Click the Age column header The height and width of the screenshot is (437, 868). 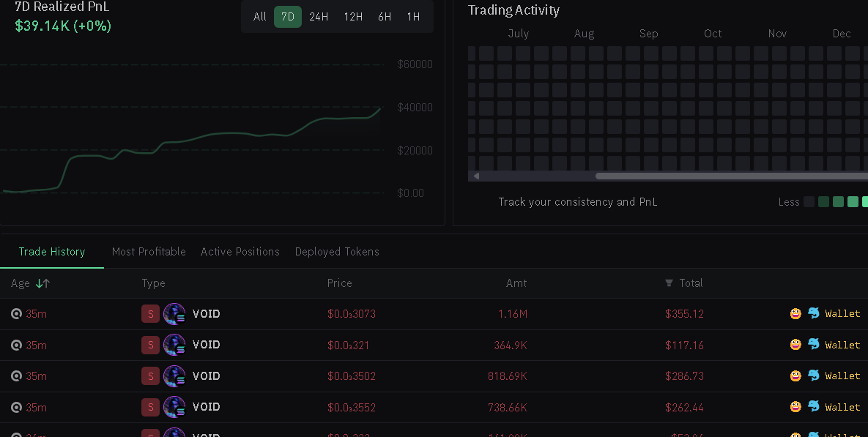point(21,283)
